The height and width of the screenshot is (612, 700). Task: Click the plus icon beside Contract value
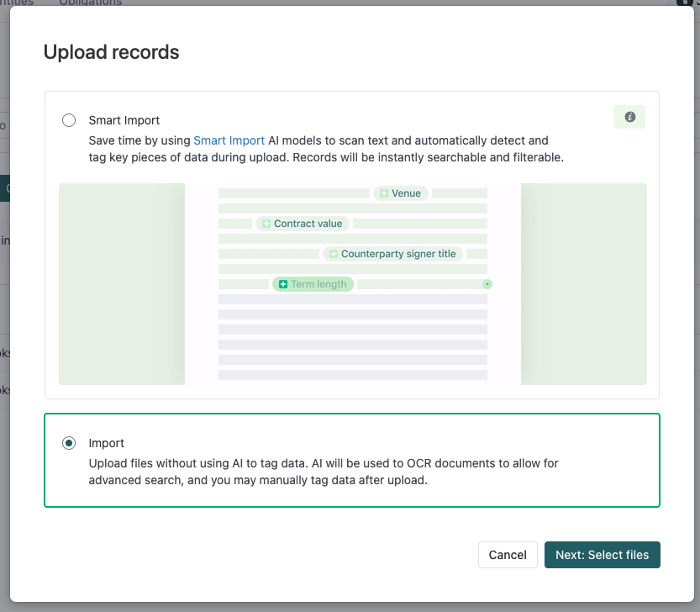[266, 224]
